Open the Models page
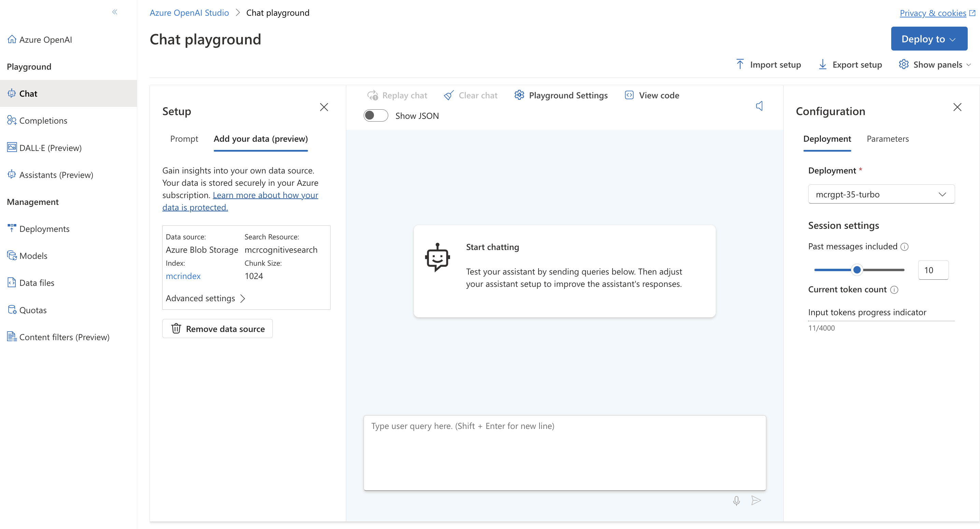Image resolution: width=980 pixels, height=529 pixels. [x=27, y=256]
